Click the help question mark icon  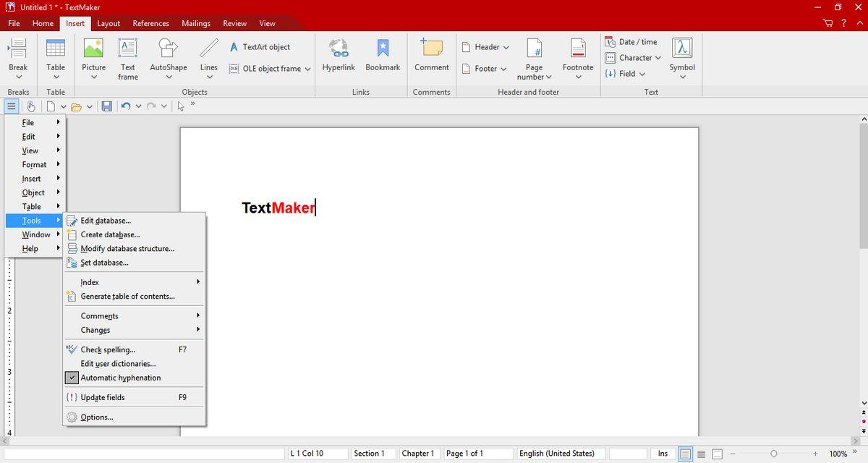pyautogui.click(x=843, y=23)
